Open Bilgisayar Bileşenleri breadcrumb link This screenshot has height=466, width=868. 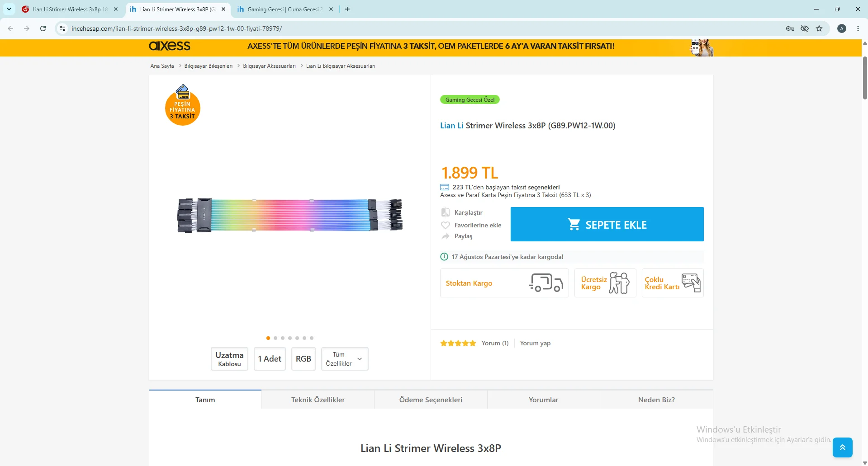209,66
